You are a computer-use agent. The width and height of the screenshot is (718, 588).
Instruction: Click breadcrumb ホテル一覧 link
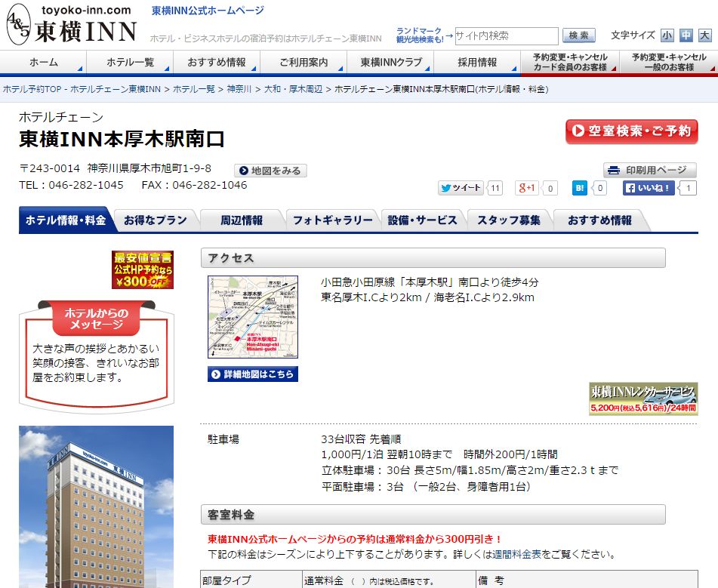(x=194, y=89)
